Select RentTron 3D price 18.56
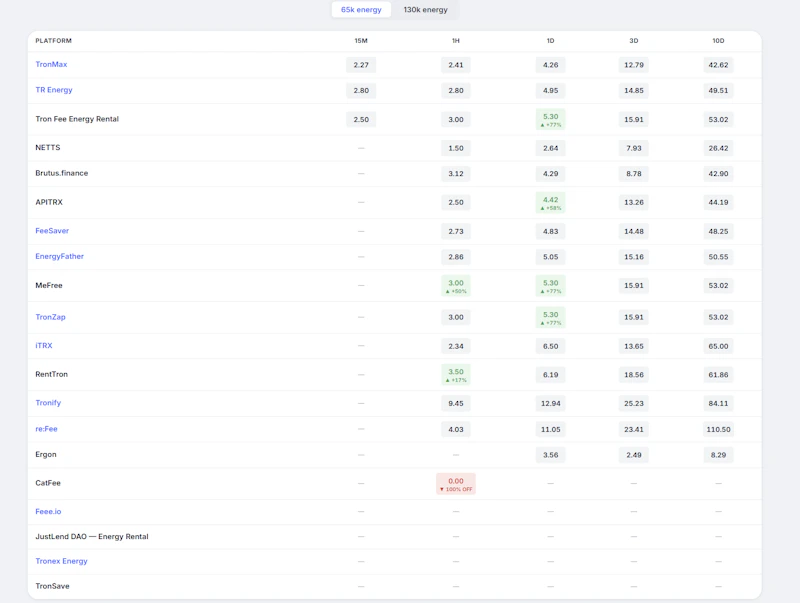800x603 pixels. tap(634, 374)
